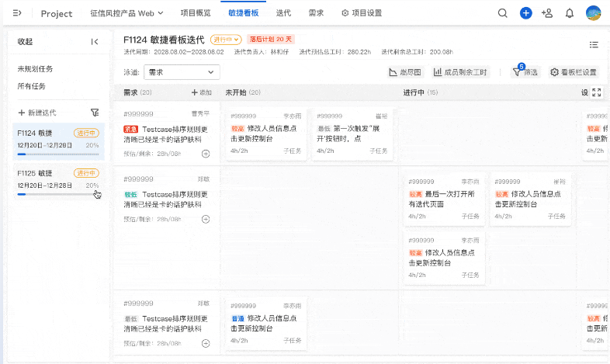Switch to the 迭代 tab

(283, 13)
